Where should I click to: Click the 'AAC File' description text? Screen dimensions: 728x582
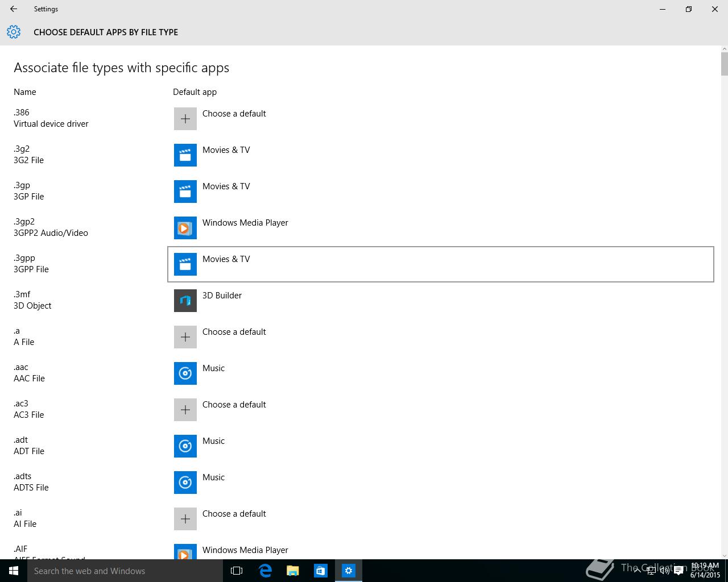(x=29, y=379)
